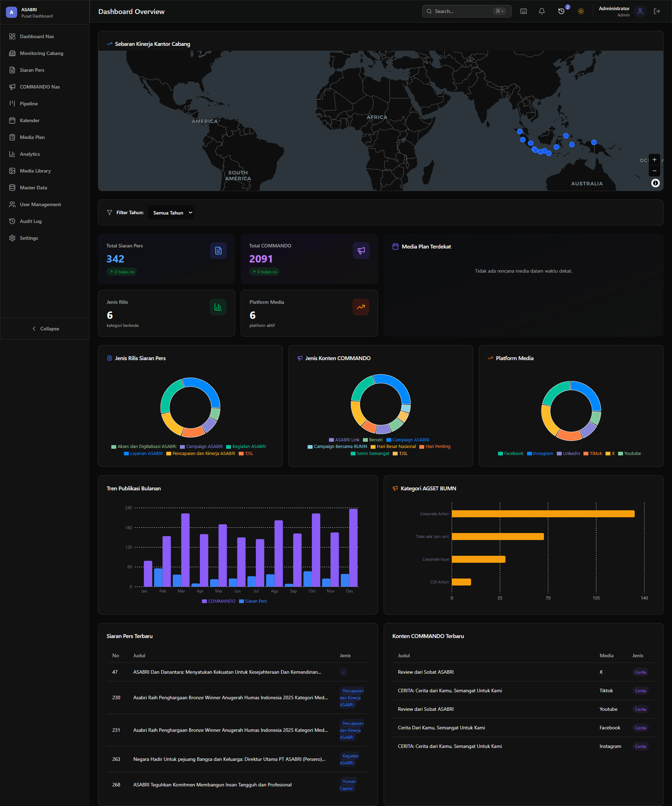Open Dashboard Nas in sidebar
Viewport: 672px width, 806px height.
[x=45, y=36]
